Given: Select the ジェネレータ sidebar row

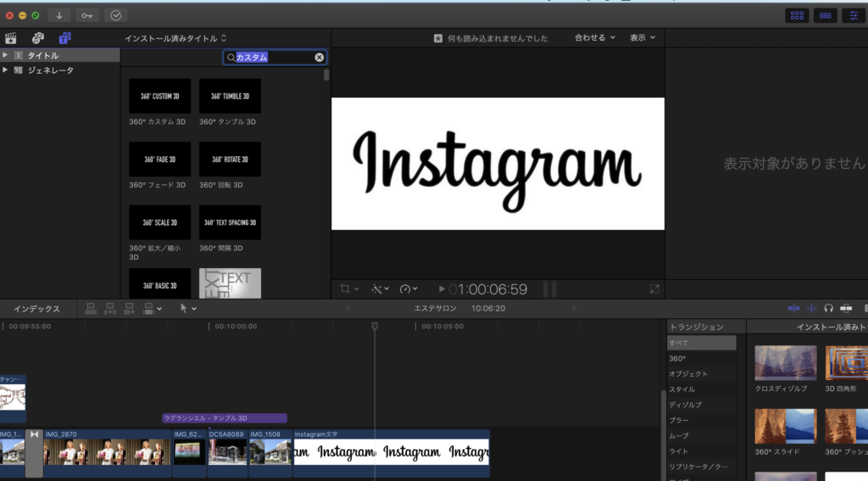Looking at the screenshot, I should point(60,70).
